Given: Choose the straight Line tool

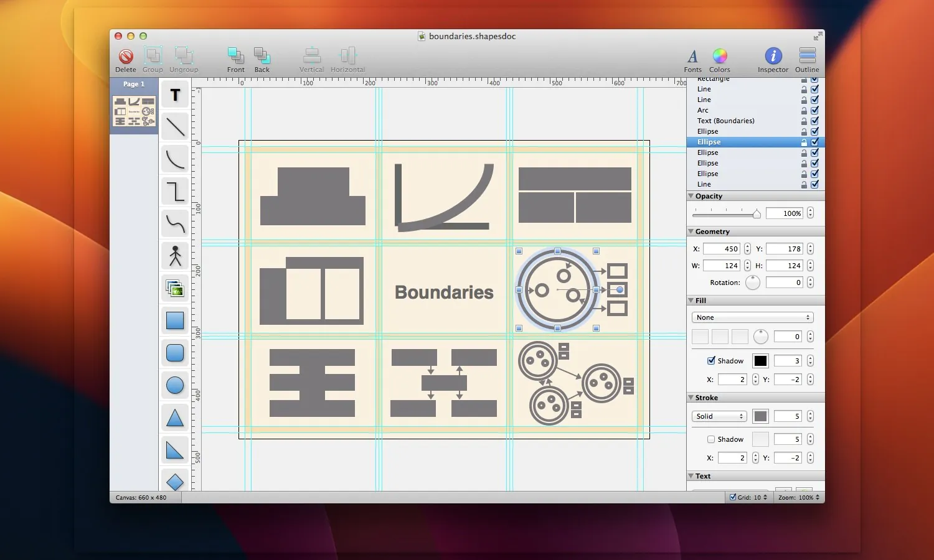Looking at the screenshot, I should coord(175,127).
